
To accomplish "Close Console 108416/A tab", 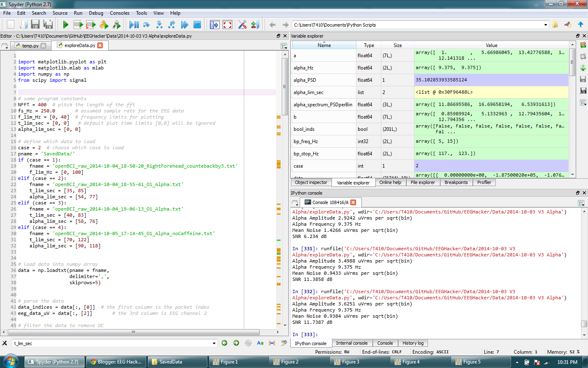I will pos(353,202).
